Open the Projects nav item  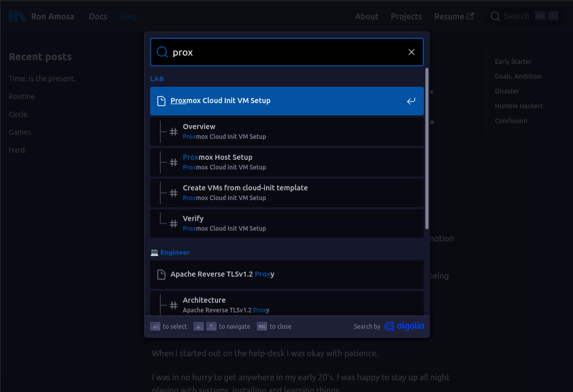(x=406, y=16)
